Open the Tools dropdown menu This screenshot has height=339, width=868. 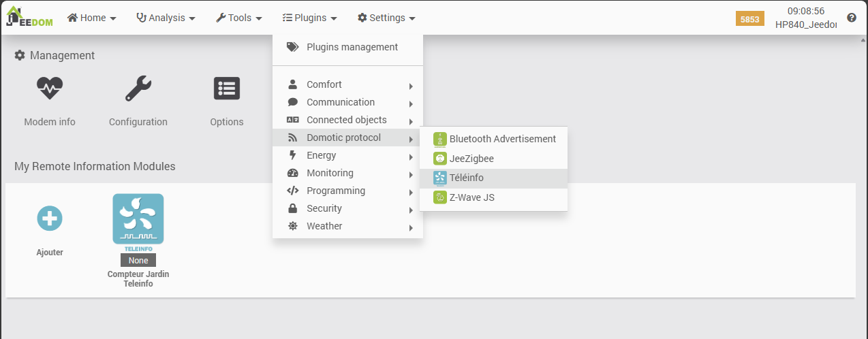click(x=238, y=18)
